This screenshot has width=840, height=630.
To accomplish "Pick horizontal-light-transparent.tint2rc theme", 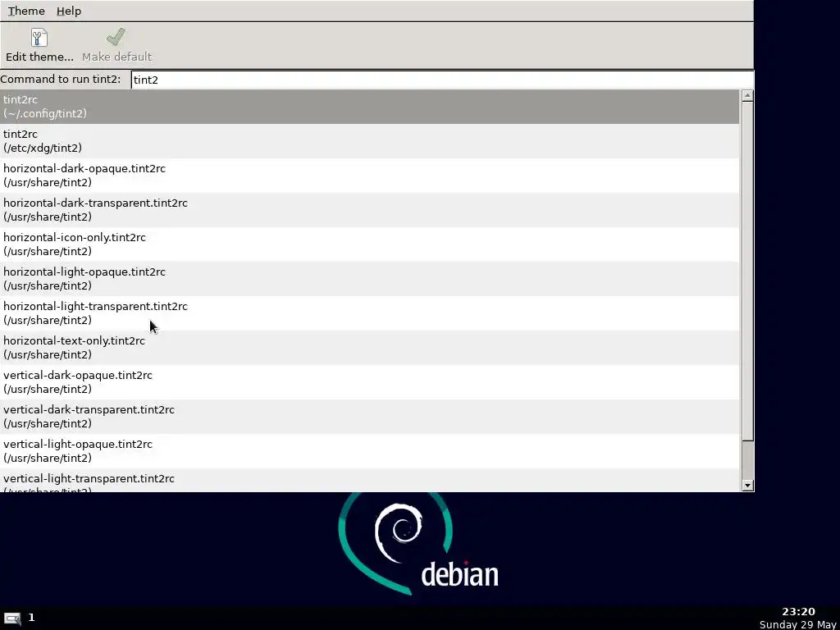I will 370,313.
